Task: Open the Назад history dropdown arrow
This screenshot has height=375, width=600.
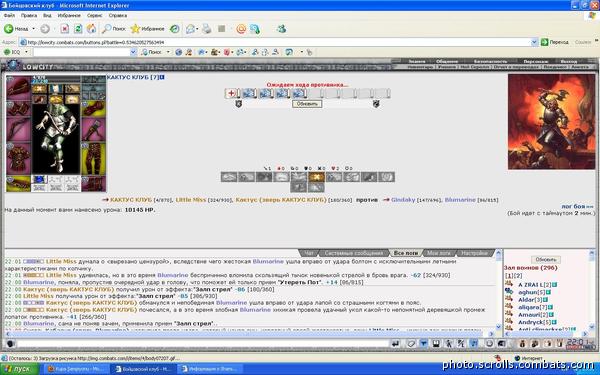Action: [33, 29]
